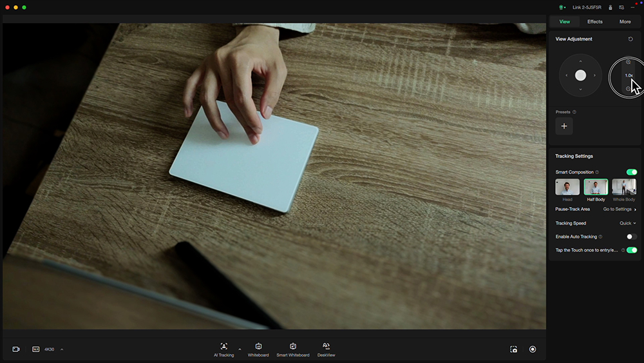The height and width of the screenshot is (363, 644).
Task: Click the 1.0x zoom level value
Action: tap(629, 75)
